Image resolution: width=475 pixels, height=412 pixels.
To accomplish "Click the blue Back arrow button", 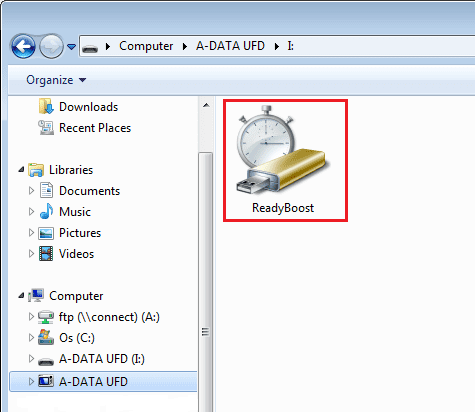I will pyautogui.click(x=23, y=46).
